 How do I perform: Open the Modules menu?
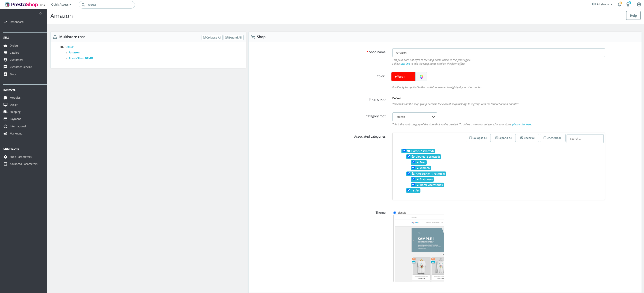tap(15, 98)
